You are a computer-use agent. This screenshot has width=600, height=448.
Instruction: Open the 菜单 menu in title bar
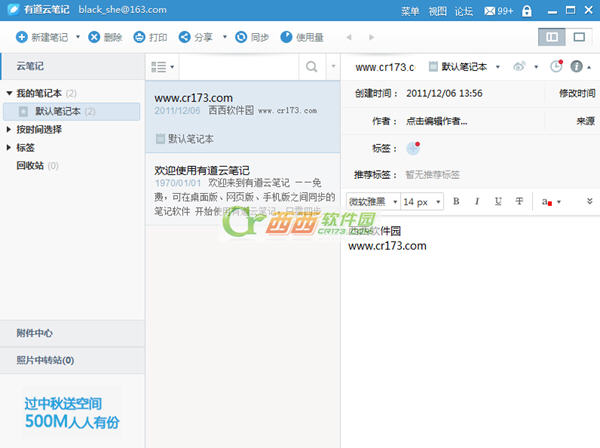[410, 11]
